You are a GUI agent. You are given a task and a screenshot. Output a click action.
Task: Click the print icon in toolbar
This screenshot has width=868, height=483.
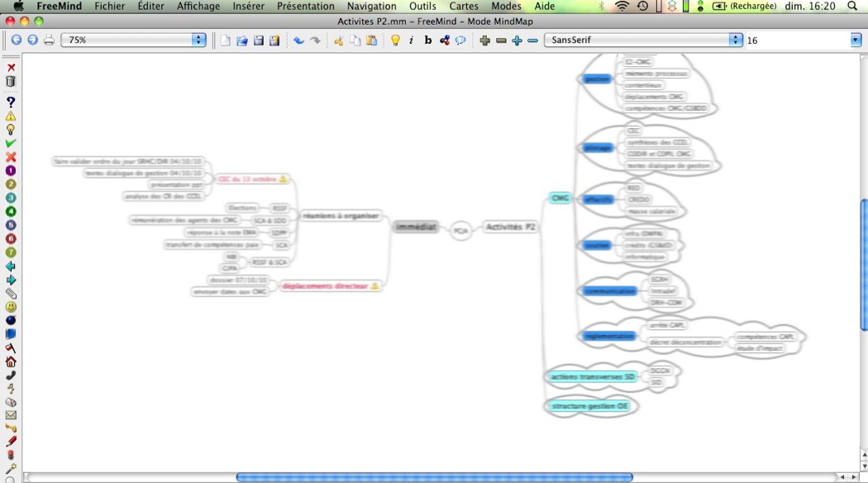pyautogui.click(x=49, y=40)
